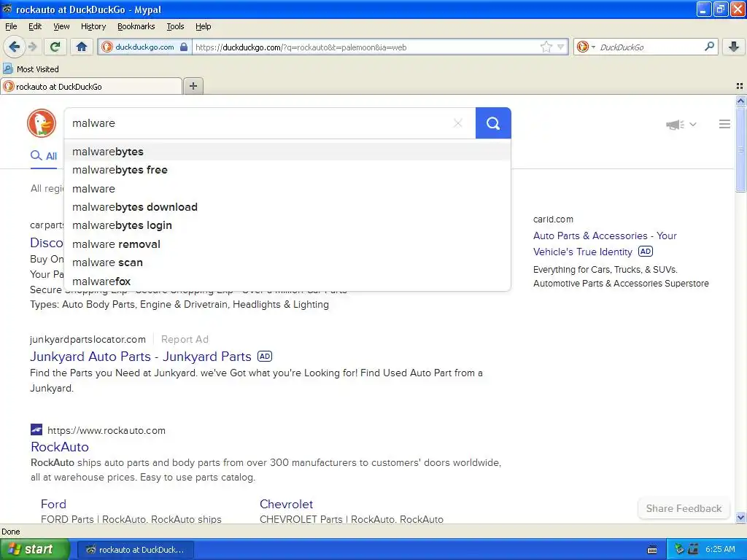
Task: Click the browser DuckDuckGo search field
Action: [650, 47]
